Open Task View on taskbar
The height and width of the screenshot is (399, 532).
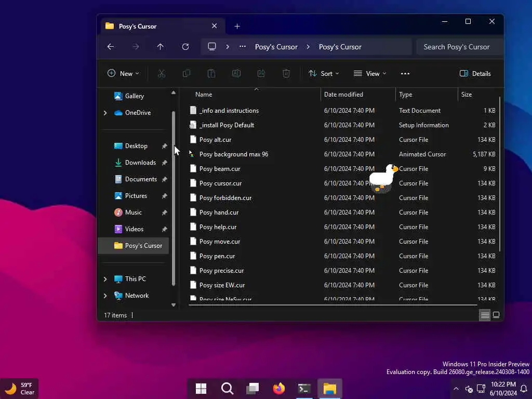(x=253, y=389)
